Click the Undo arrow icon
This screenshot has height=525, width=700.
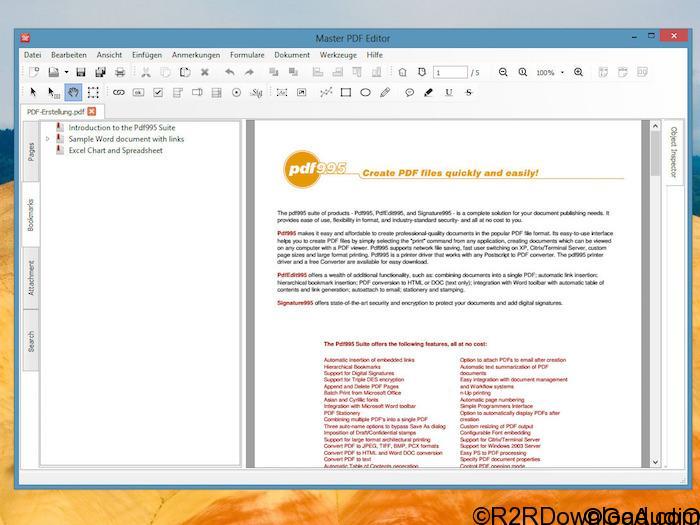(x=229, y=72)
